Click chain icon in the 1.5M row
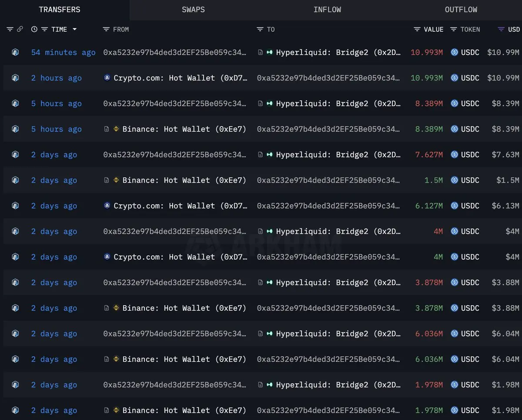Viewport: 522px width, 420px height. point(15,180)
